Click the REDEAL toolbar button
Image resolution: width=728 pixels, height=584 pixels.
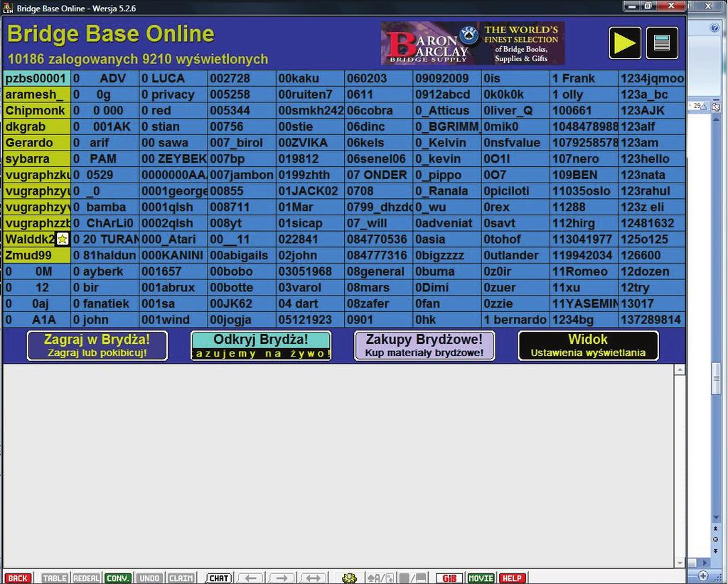click(x=86, y=578)
